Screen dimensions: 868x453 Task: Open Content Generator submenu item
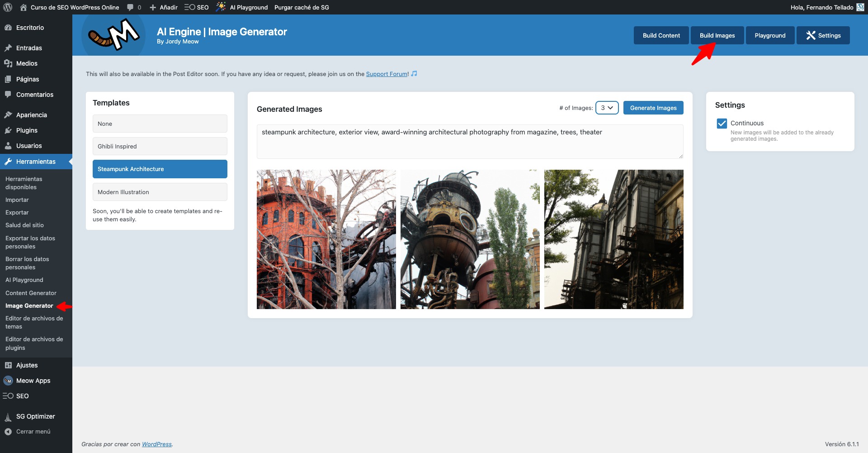pos(31,293)
